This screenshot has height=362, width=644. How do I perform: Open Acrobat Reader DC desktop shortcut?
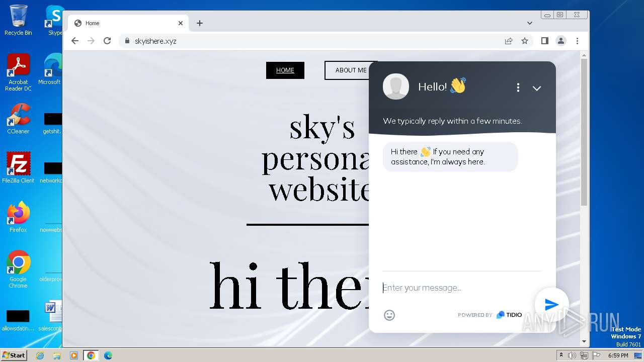pos(18,72)
